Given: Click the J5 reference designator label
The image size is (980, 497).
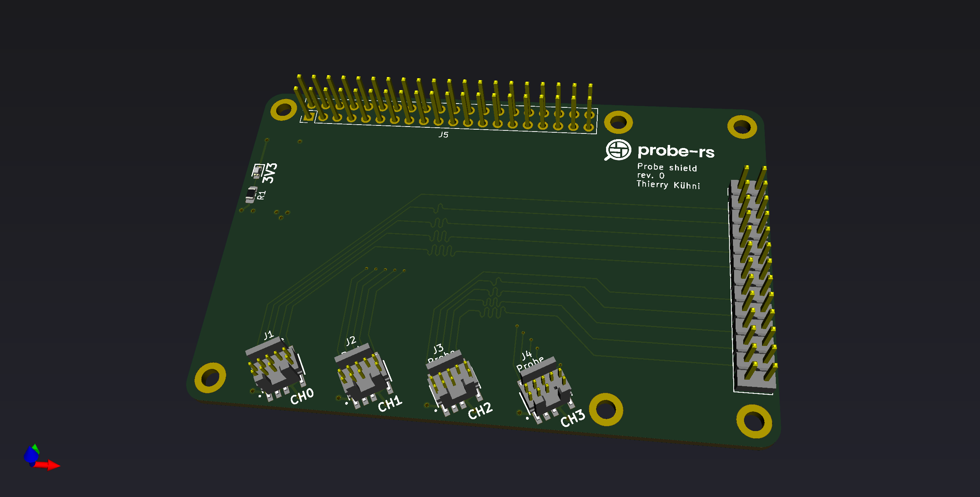Looking at the screenshot, I should click(443, 135).
